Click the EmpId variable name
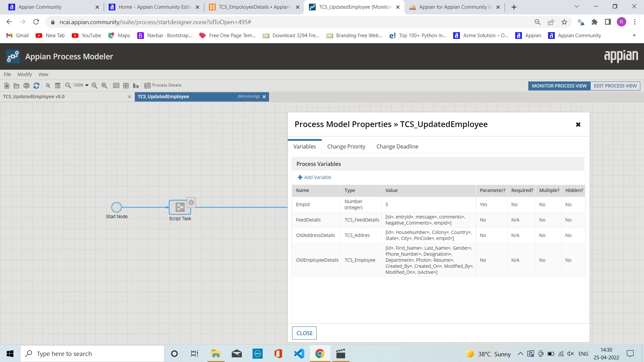The width and height of the screenshot is (644, 362). [303, 204]
